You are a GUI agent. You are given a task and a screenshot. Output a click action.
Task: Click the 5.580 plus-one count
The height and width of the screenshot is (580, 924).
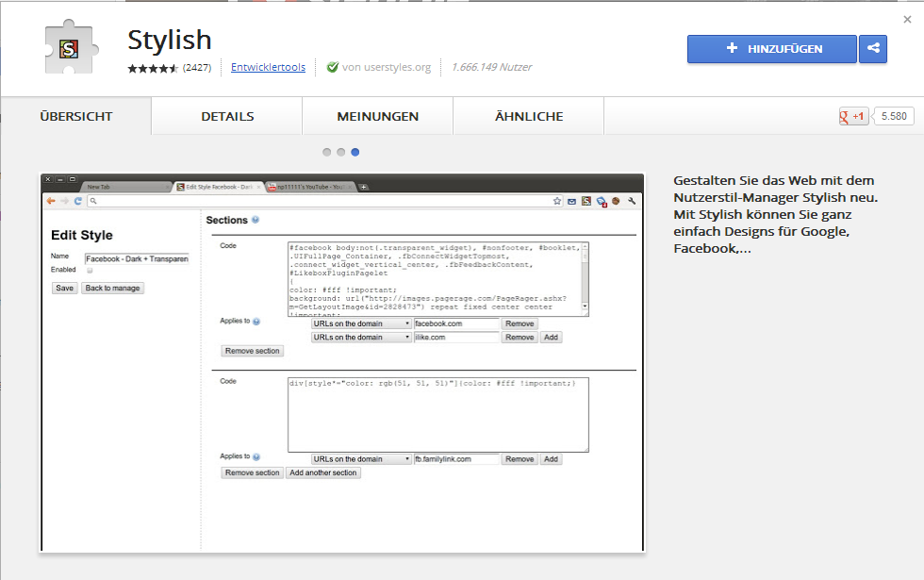pyautogui.click(x=894, y=116)
